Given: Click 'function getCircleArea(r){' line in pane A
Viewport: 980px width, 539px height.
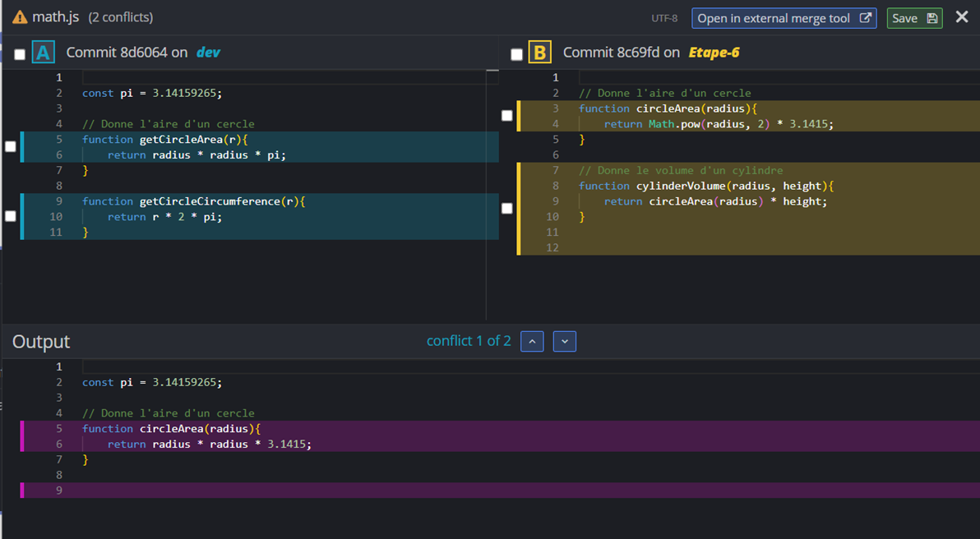Looking at the screenshot, I should click(x=165, y=140).
